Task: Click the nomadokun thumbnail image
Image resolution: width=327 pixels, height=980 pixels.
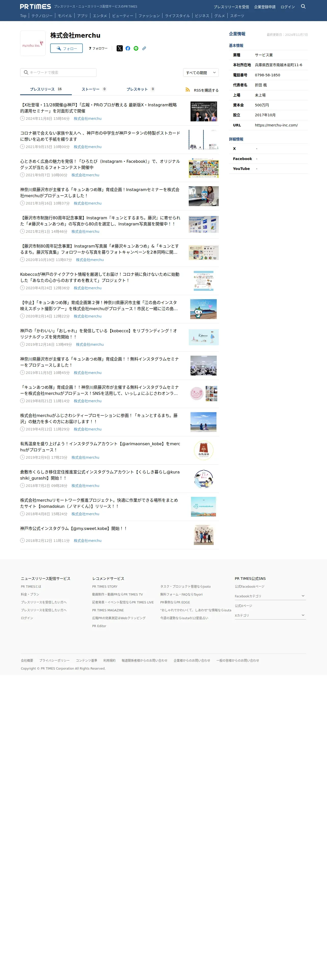Action: pyautogui.click(x=204, y=507)
